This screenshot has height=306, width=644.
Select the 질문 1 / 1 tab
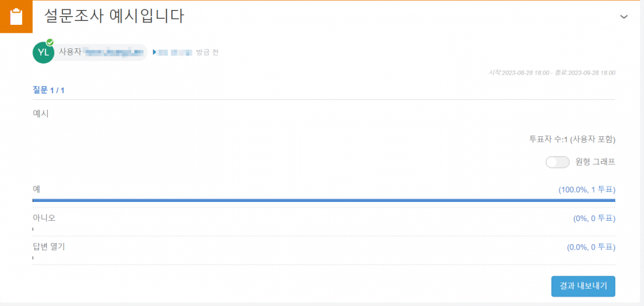click(x=48, y=90)
